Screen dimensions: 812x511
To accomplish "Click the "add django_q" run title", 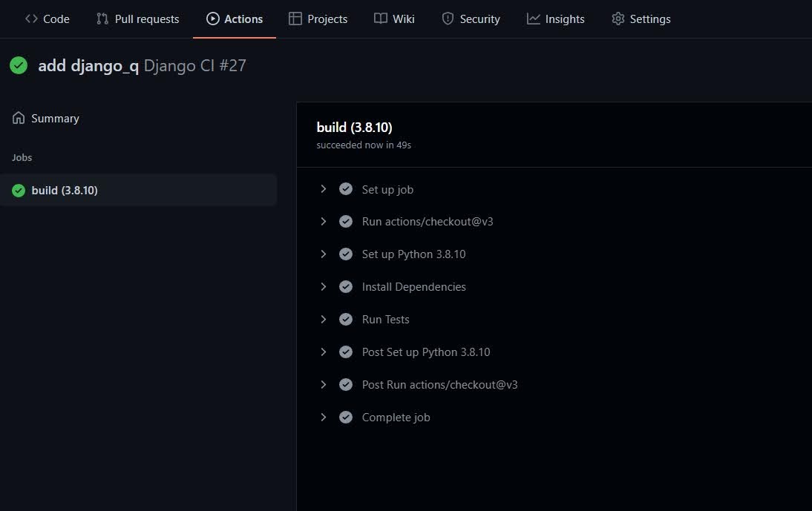I will 88,66.
